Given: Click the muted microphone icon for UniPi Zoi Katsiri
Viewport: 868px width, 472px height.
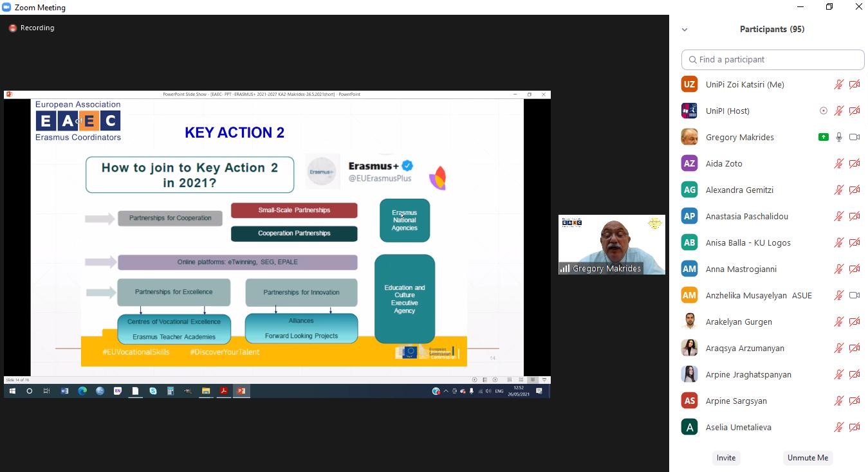Looking at the screenshot, I should coord(839,84).
